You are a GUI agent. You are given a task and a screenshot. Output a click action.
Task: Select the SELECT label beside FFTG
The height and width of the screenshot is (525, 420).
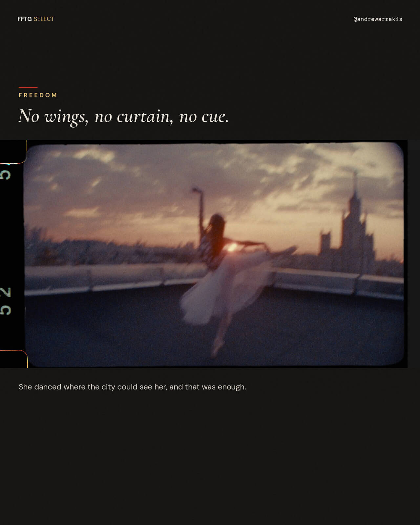click(44, 19)
